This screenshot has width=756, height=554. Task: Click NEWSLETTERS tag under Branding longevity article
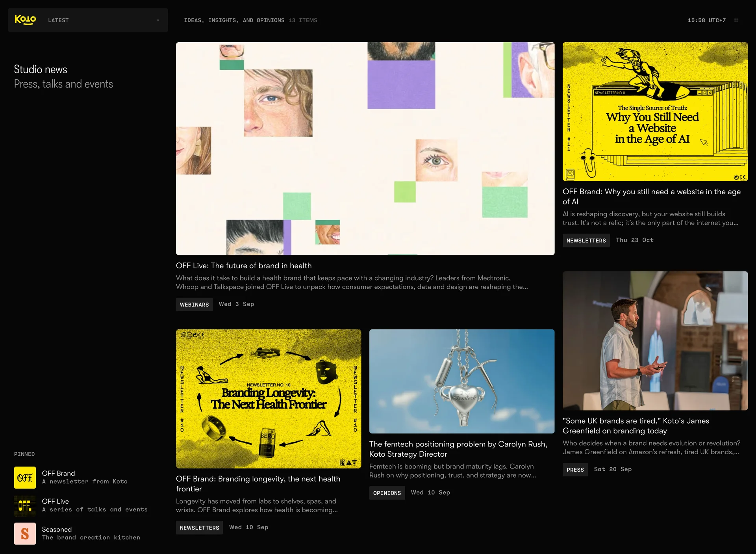coord(199,528)
